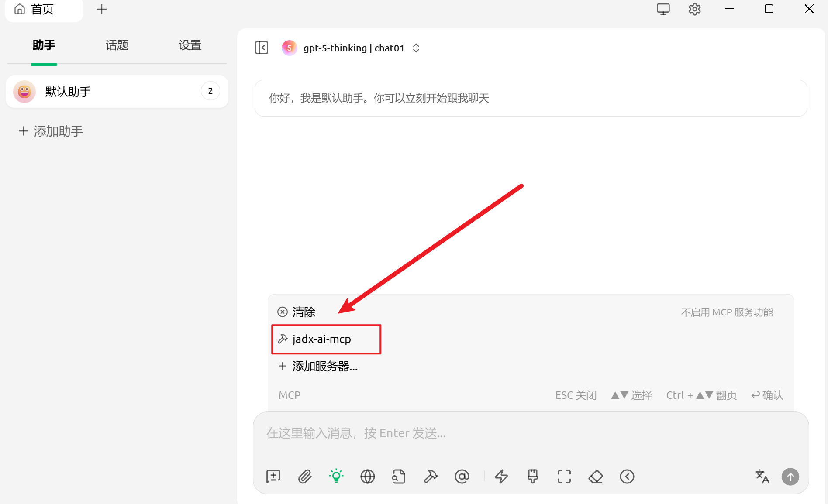The height and width of the screenshot is (504, 828).
Task: Collapse the sidebar with panel toggle icon
Action: point(262,48)
